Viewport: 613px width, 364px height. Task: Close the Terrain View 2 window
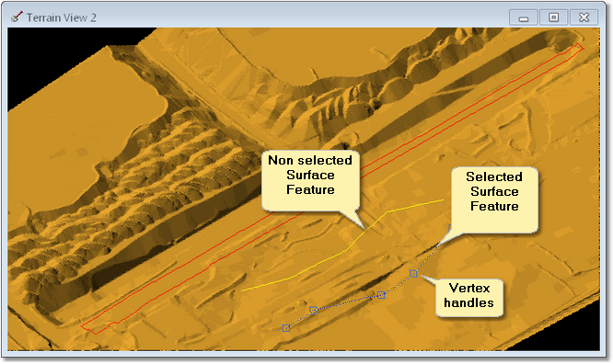[x=584, y=17]
